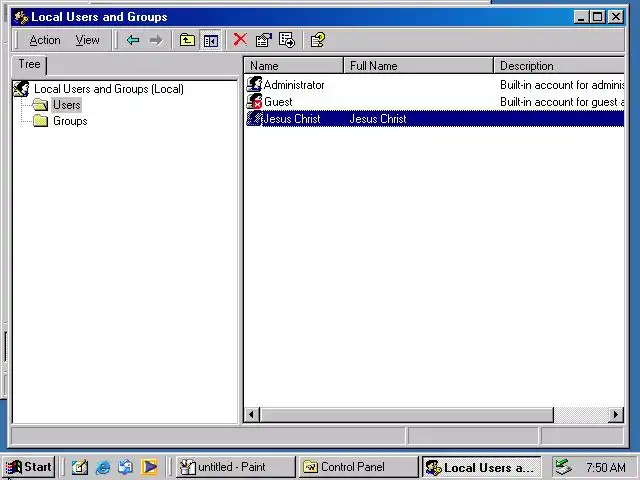
Task: Click the Local Users a... taskbar button
Action: point(482,467)
